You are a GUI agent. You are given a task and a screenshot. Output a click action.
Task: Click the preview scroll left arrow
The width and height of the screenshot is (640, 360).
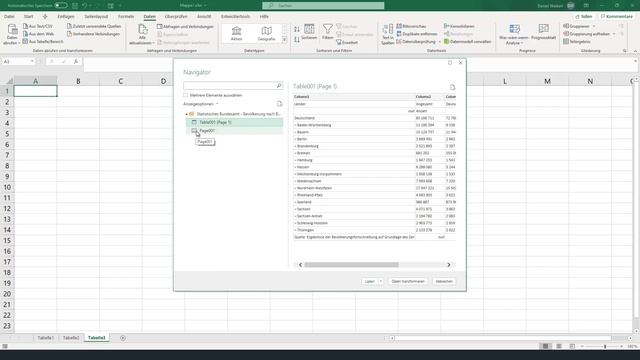tap(300, 265)
